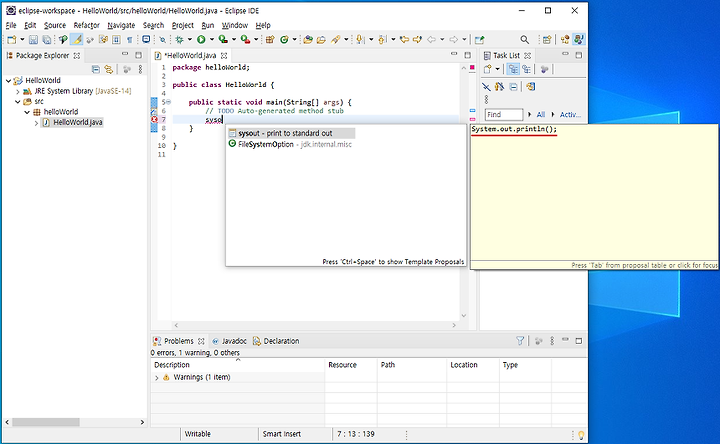Open the Navigate menu
The height and width of the screenshot is (444, 720).
(121, 25)
